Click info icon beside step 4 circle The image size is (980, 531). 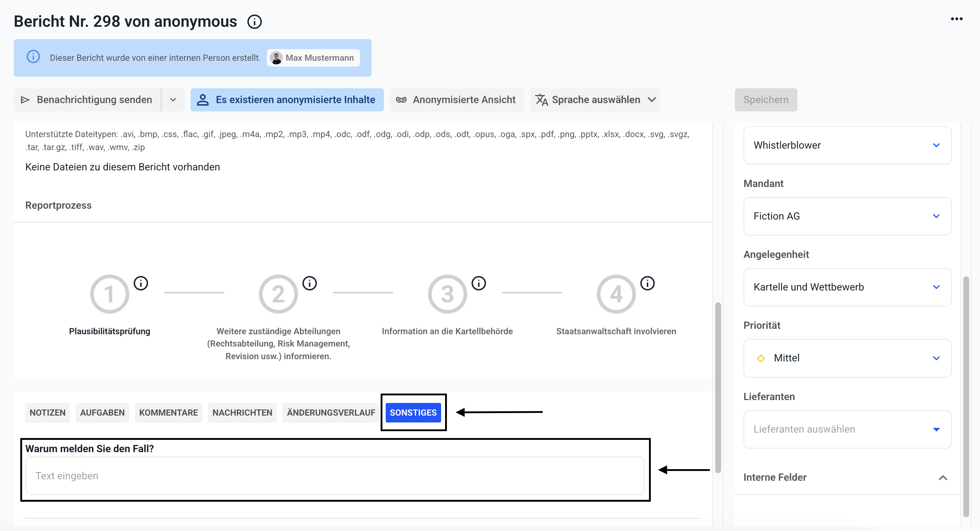pyautogui.click(x=647, y=283)
